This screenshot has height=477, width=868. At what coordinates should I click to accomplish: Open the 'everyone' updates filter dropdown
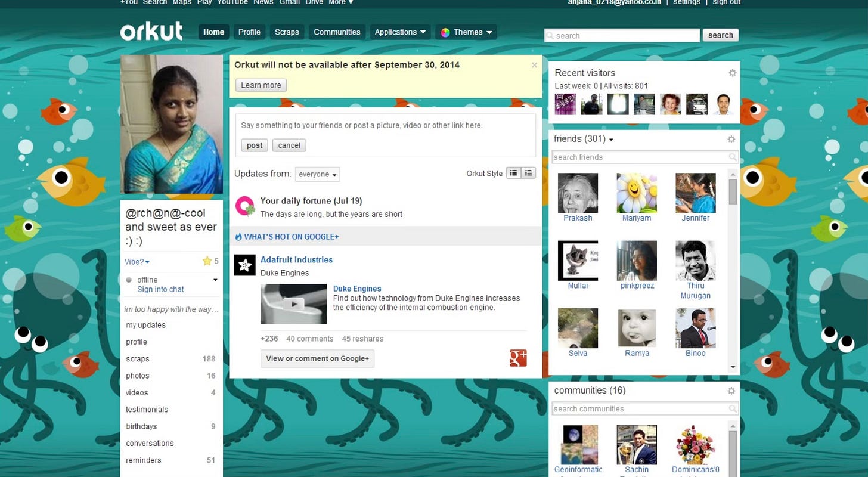coord(317,174)
